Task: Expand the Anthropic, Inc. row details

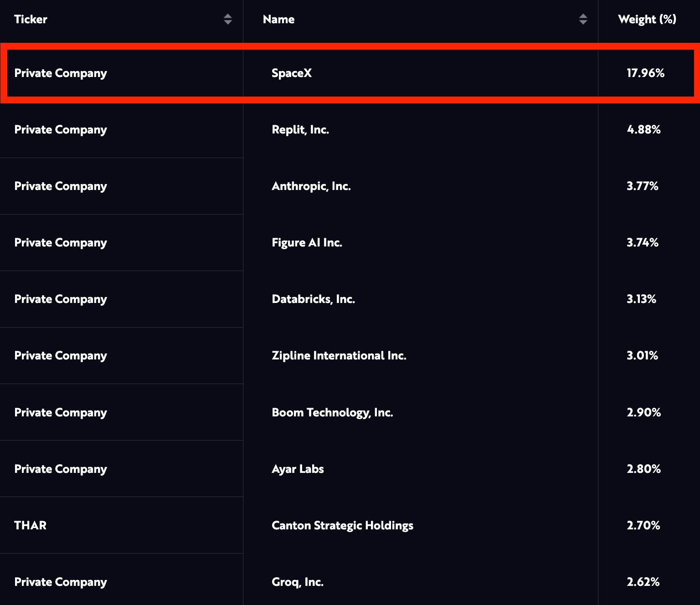Action: [x=311, y=186]
